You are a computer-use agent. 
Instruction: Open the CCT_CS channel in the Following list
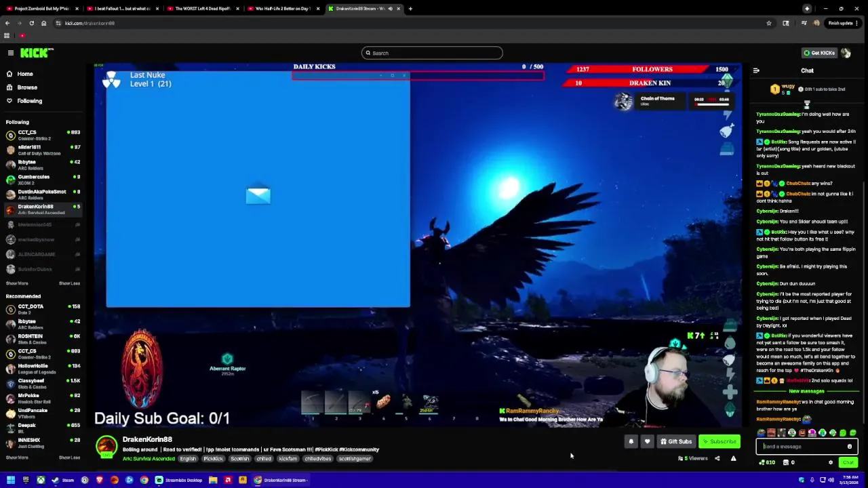click(42, 135)
